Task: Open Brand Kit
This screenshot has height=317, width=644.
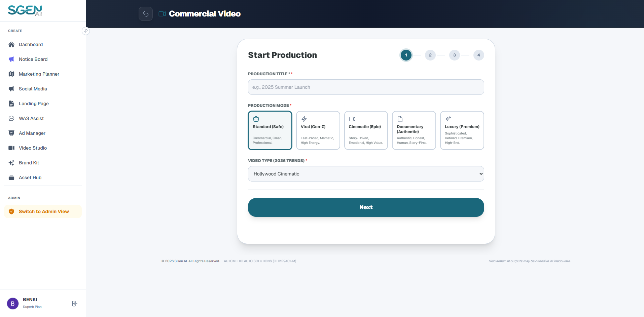Action: [43, 163]
